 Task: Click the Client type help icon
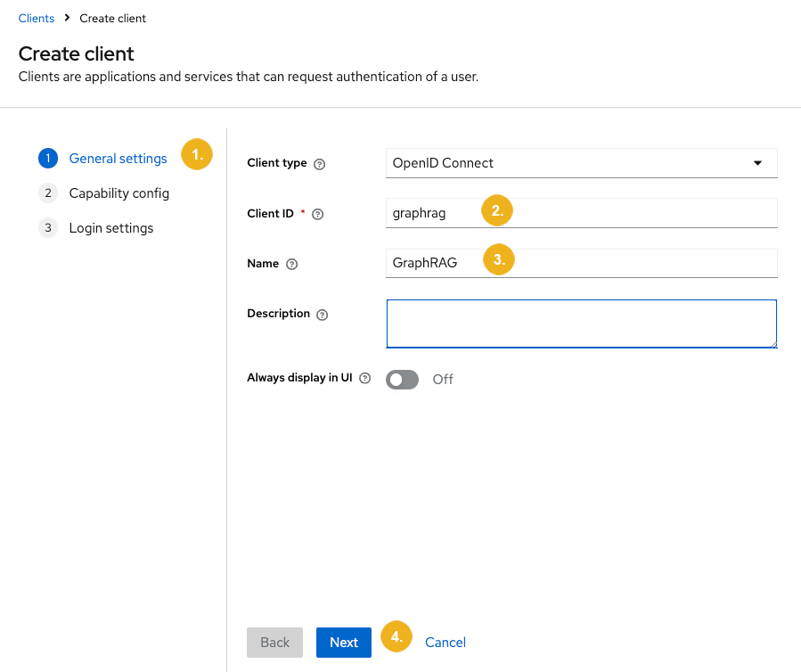[319, 164]
